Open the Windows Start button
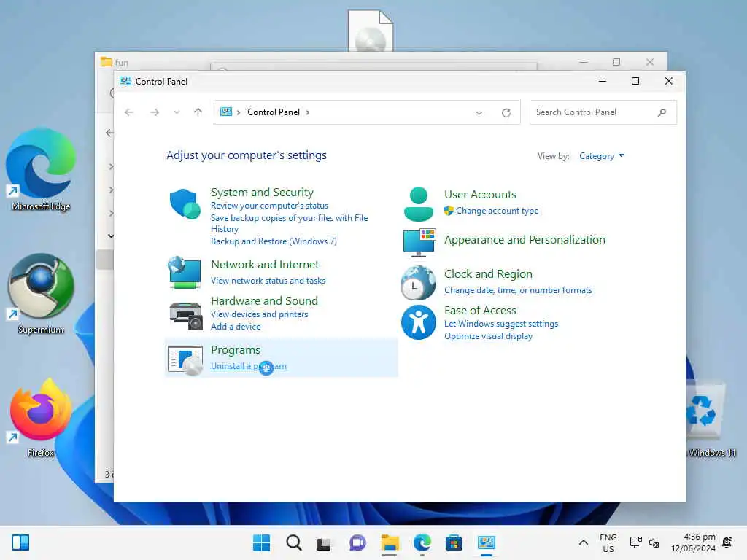 (261, 542)
